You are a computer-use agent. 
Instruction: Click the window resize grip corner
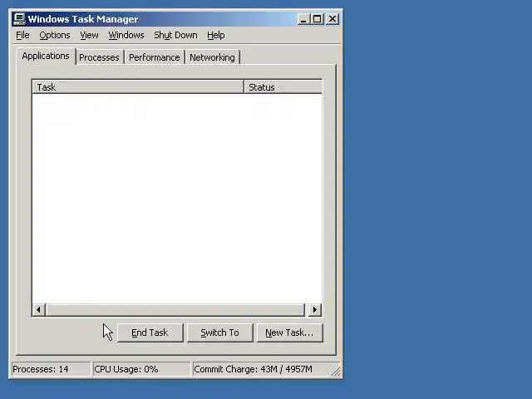pos(336,372)
